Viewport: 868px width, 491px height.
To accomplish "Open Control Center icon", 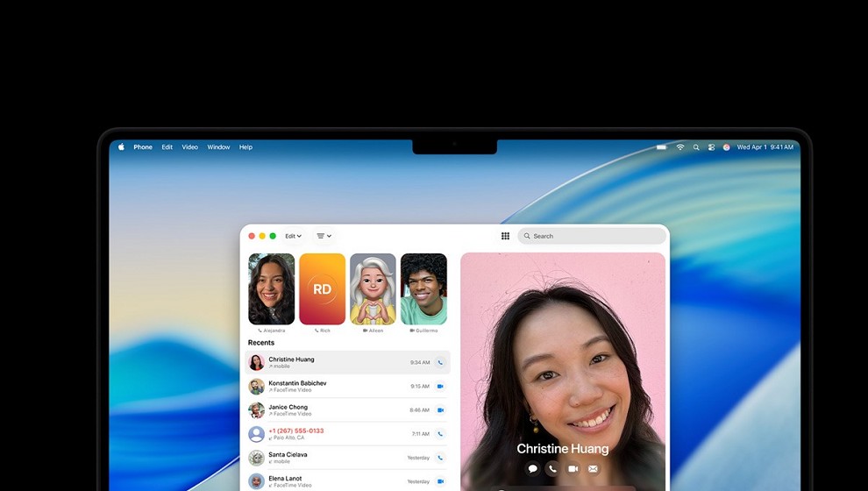I will [711, 147].
